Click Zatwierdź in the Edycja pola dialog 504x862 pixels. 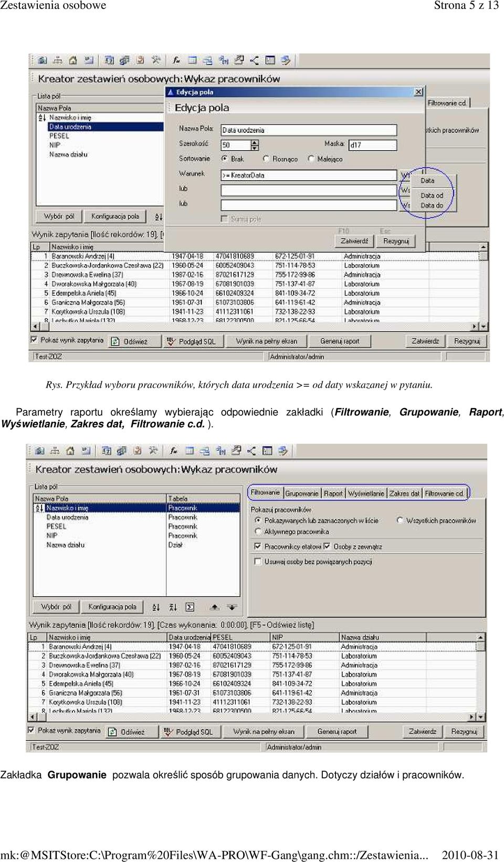pos(354,241)
